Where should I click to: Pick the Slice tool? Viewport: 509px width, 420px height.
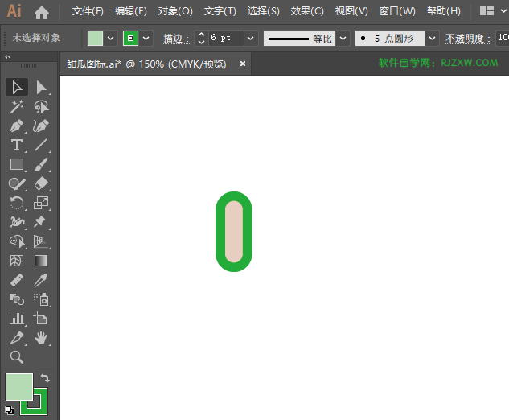(x=17, y=338)
